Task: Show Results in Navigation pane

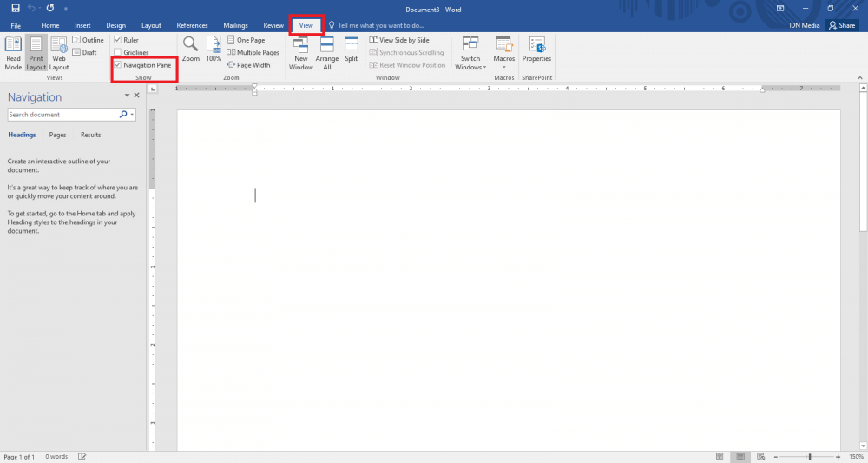Action: (91, 135)
